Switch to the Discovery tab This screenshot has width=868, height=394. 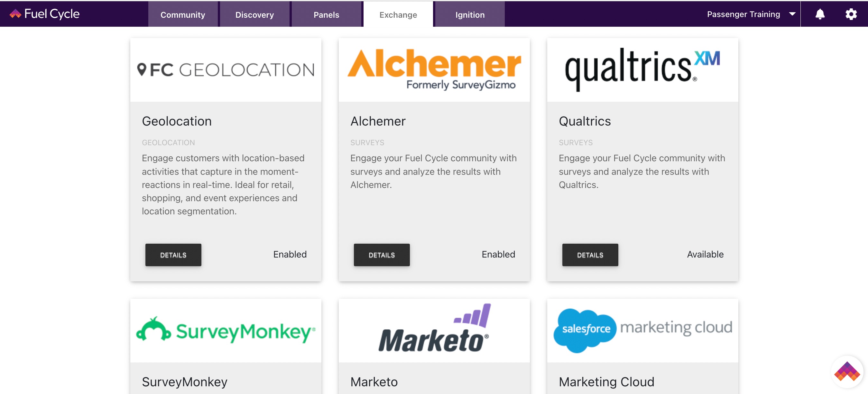[x=254, y=14]
